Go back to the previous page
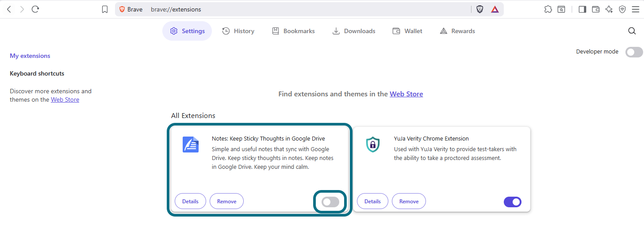644x236 pixels. point(9,9)
